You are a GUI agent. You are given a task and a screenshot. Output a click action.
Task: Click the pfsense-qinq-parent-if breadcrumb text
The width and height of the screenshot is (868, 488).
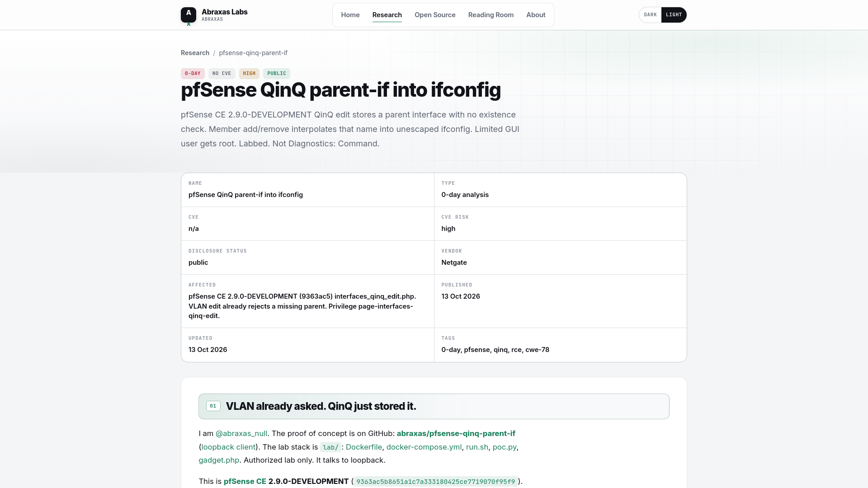[253, 53]
